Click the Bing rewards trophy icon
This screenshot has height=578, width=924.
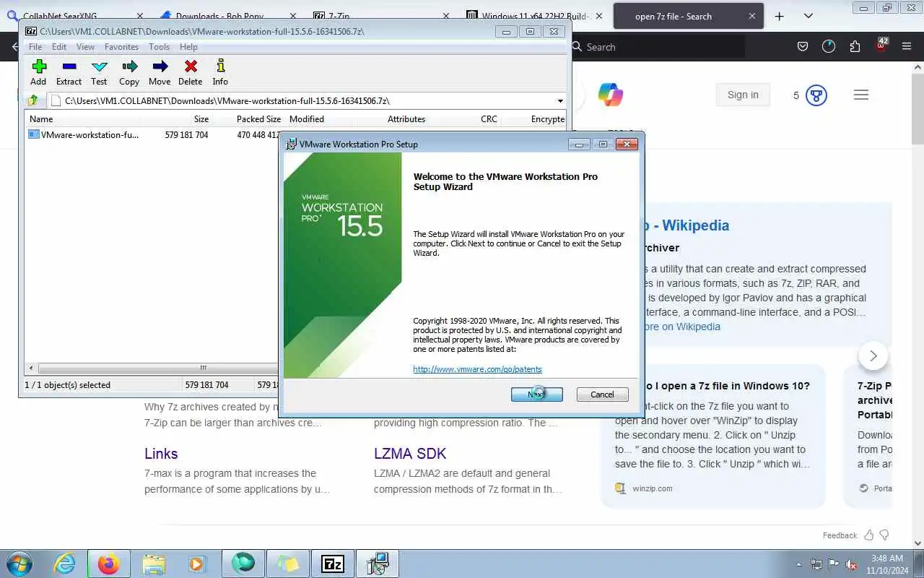[816, 95]
